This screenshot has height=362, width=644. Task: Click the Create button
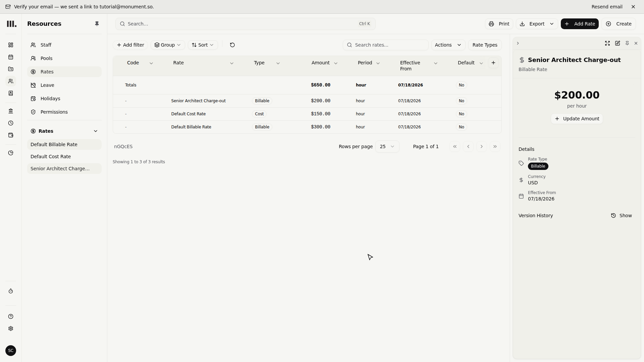[x=619, y=24]
